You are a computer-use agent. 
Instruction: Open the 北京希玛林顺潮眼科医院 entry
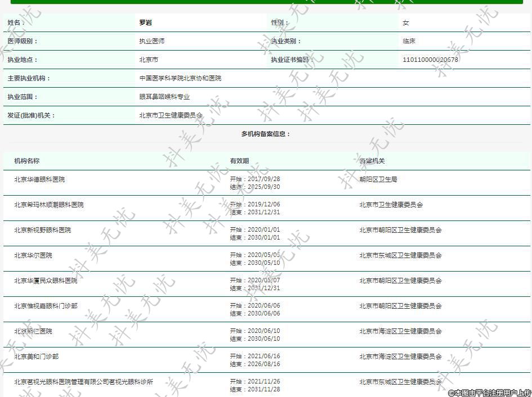click(x=49, y=205)
